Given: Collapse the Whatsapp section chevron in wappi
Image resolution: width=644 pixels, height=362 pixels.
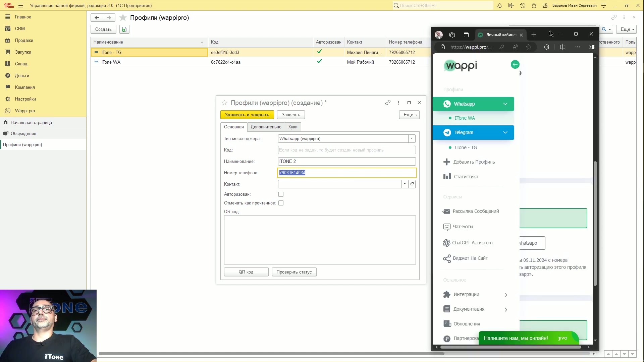Looking at the screenshot, I should pyautogui.click(x=505, y=104).
